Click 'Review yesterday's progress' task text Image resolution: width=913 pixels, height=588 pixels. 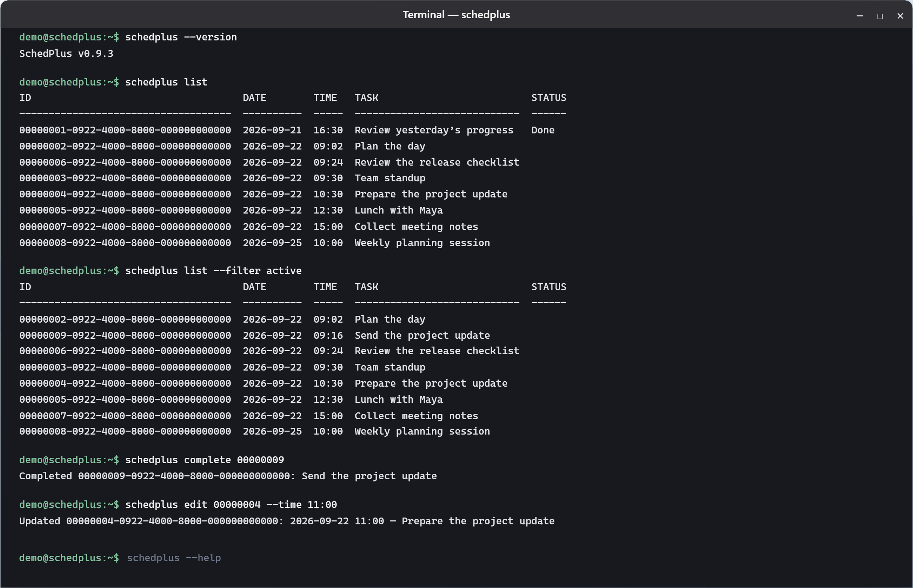coord(434,130)
